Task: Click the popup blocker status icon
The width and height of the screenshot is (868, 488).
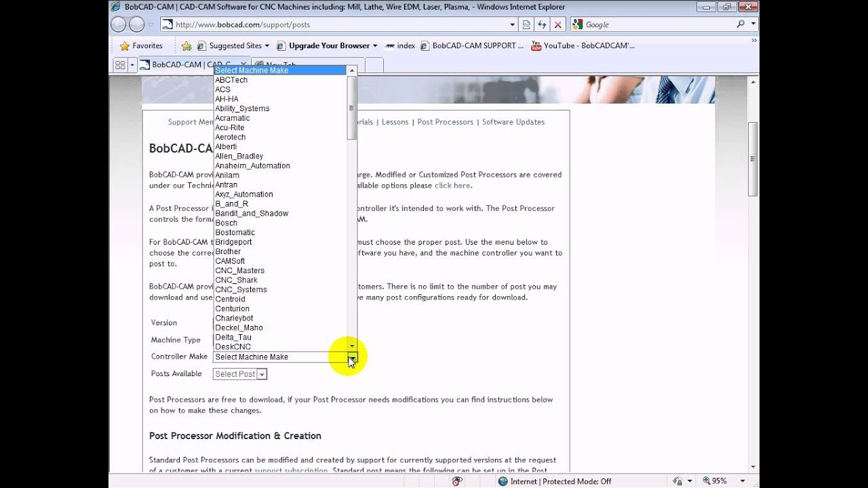Action: pyautogui.click(x=457, y=481)
